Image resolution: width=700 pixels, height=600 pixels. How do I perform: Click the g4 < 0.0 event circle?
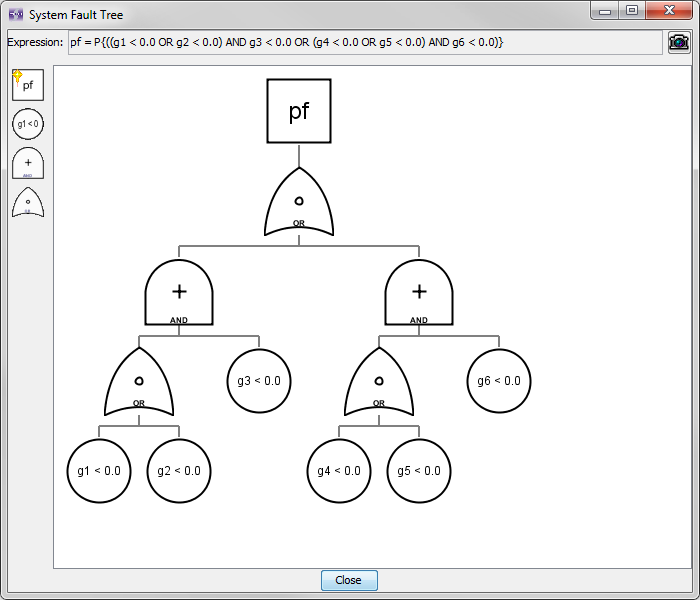[339, 470]
